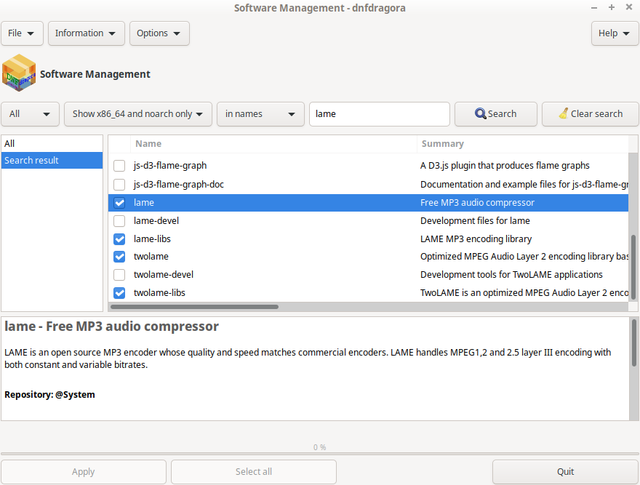Click the description pane vertical scrollbar
640x485 pixels.
pyautogui.click(x=633, y=343)
